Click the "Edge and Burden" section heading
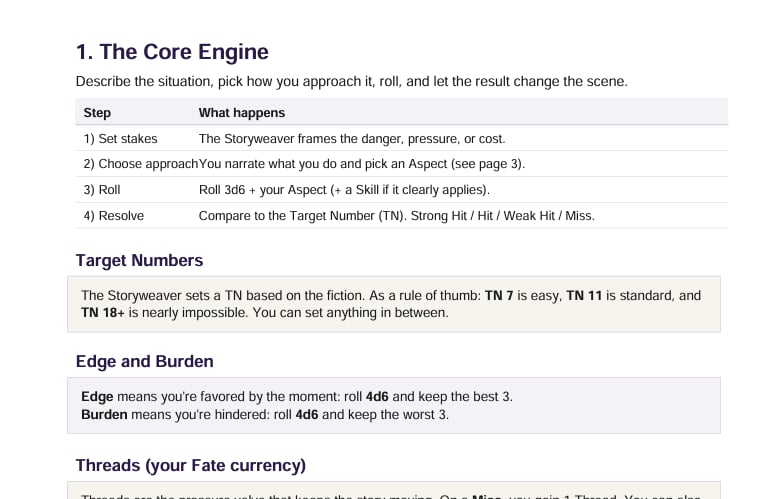 (x=144, y=361)
